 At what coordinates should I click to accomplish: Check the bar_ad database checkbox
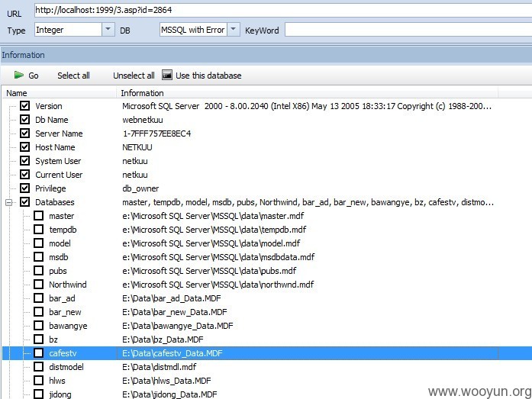pyautogui.click(x=39, y=298)
